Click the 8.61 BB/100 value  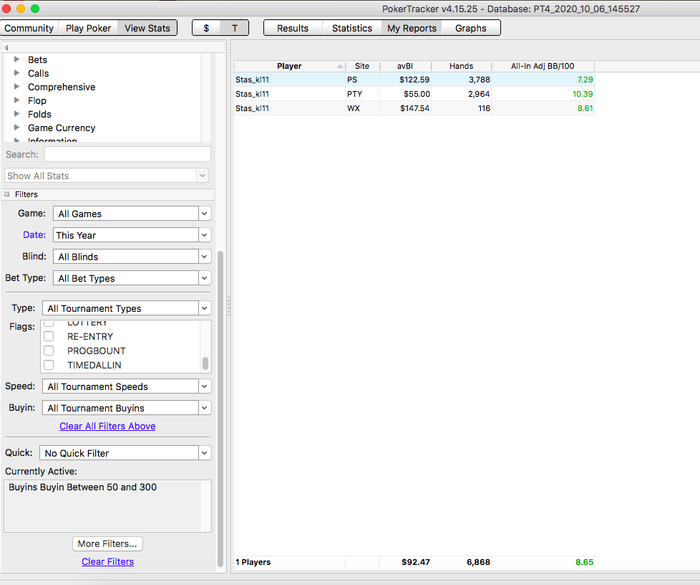[585, 108]
